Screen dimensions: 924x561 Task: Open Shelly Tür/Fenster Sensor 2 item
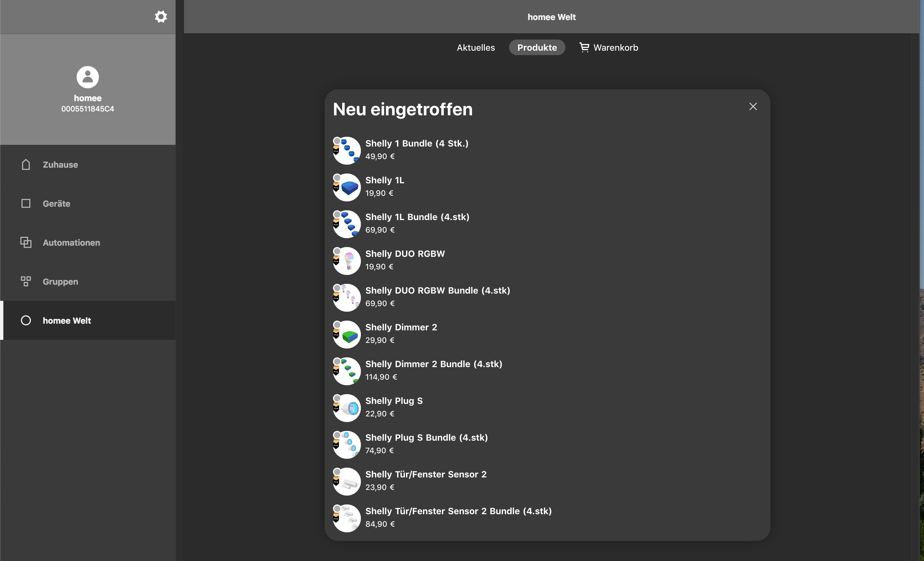[x=425, y=474]
